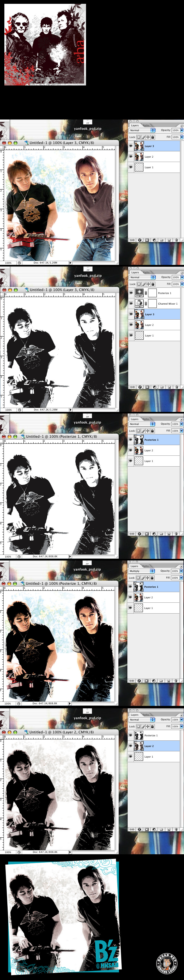Click new-layer icon in Multiply Layers panel
Image resolution: width=184 pixels, height=980 pixels.
[169, 681]
